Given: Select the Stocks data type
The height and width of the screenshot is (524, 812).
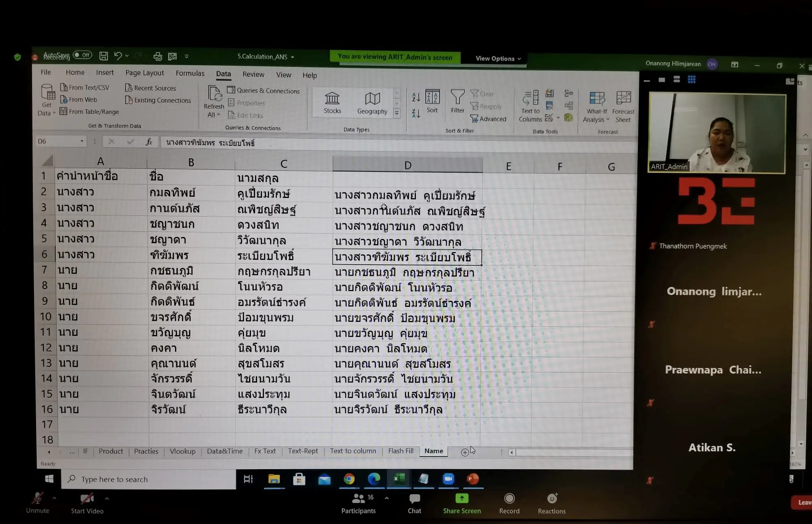Looking at the screenshot, I should pyautogui.click(x=332, y=102).
